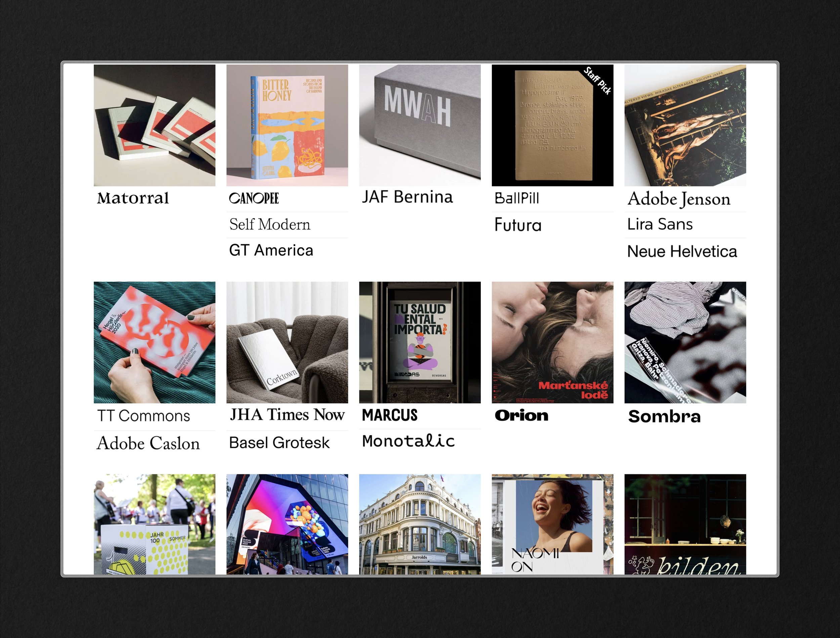The width and height of the screenshot is (840, 638).
Task: Open the Staff Pick embossed catalog image
Action: (552, 125)
